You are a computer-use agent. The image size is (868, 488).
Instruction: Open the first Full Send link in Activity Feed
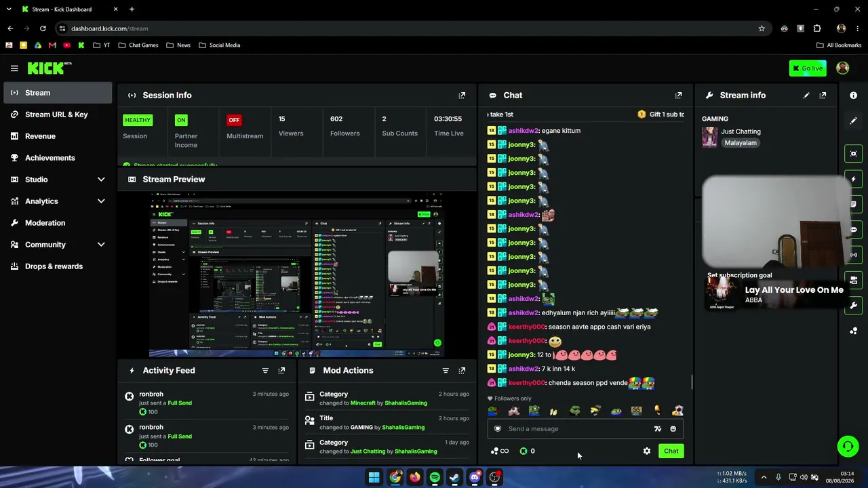point(180,403)
